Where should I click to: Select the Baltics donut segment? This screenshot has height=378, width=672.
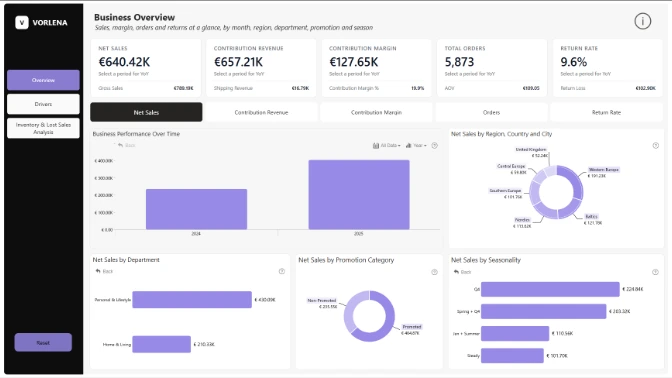571,209
